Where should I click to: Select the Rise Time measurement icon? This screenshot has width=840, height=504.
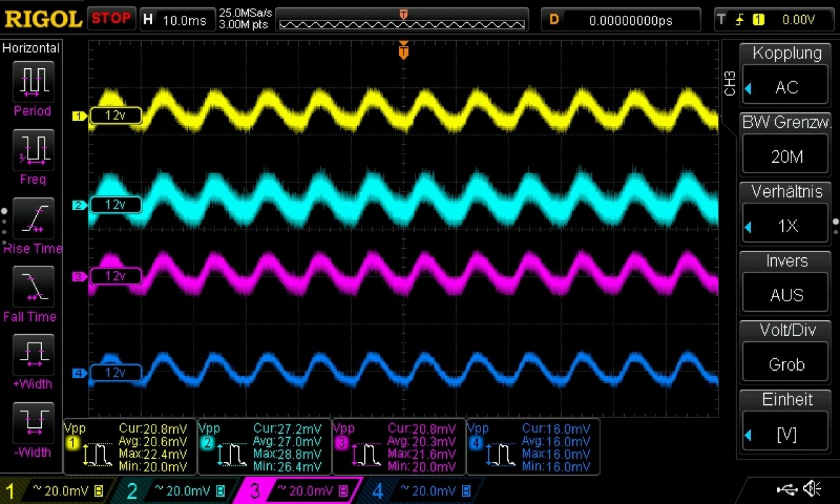pyautogui.click(x=33, y=219)
